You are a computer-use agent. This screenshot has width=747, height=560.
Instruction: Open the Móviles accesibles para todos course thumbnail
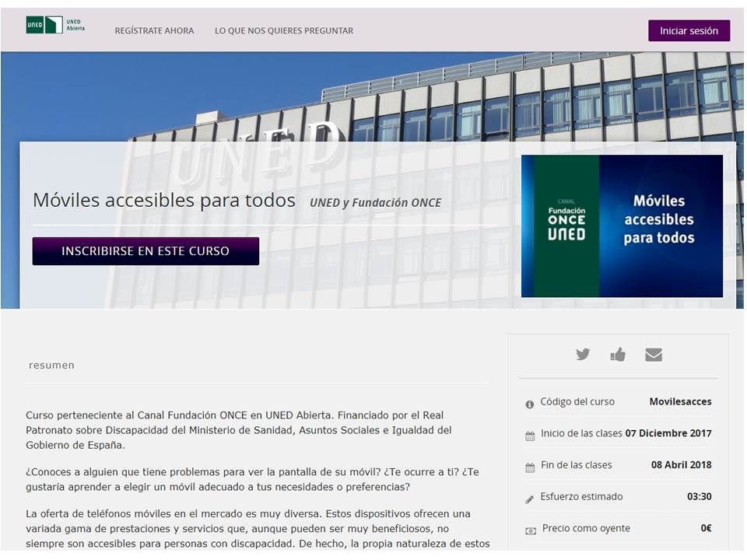[x=622, y=226]
